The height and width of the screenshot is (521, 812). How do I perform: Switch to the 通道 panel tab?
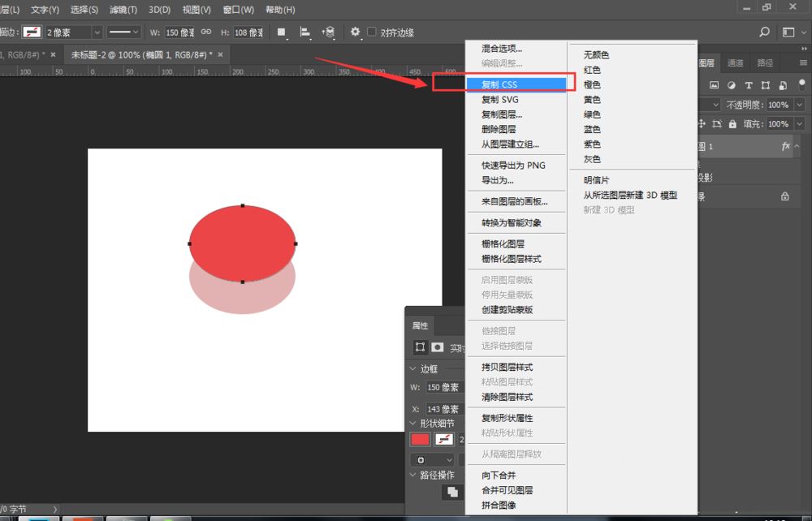point(735,63)
